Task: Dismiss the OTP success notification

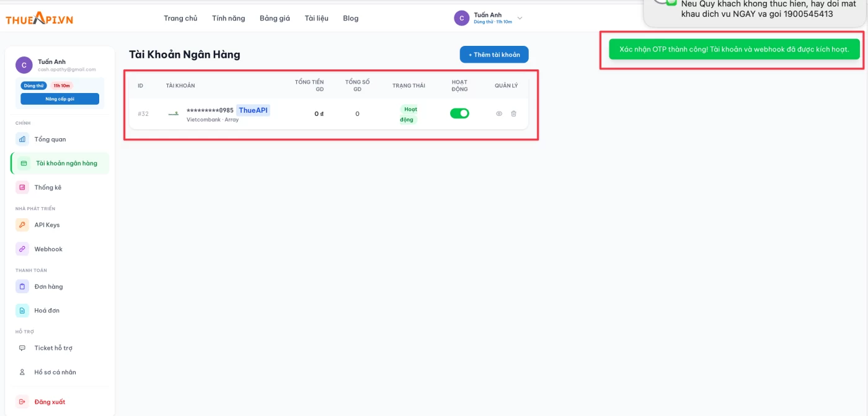Action: click(734, 49)
